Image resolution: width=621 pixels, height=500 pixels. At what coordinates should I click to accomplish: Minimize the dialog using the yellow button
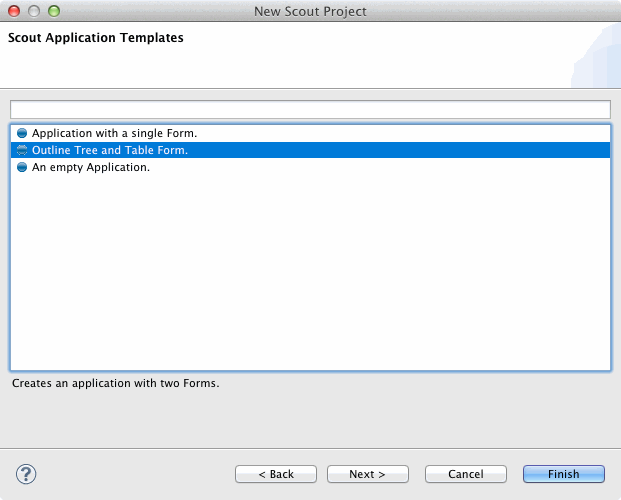[x=34, y=11]
